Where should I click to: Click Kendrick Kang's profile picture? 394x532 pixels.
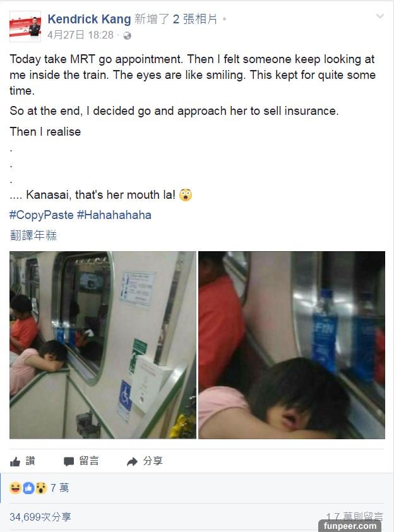(x=25, y=27)
